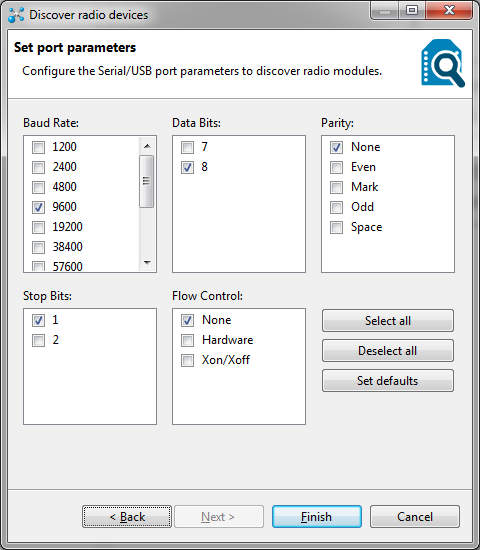This screenshot has height=550, width=480.
Task: Enable 7 data bits checkbox
Action: (x=187, y=147)
